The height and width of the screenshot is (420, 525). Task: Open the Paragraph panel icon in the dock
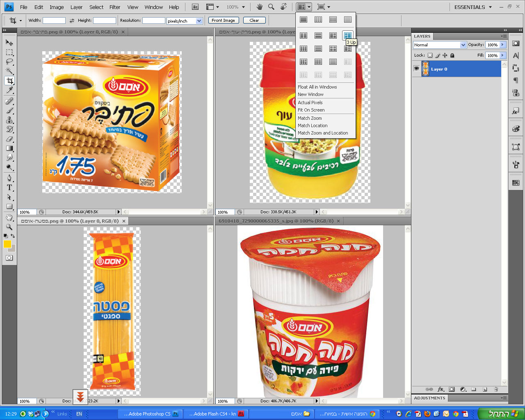[516, 80]
